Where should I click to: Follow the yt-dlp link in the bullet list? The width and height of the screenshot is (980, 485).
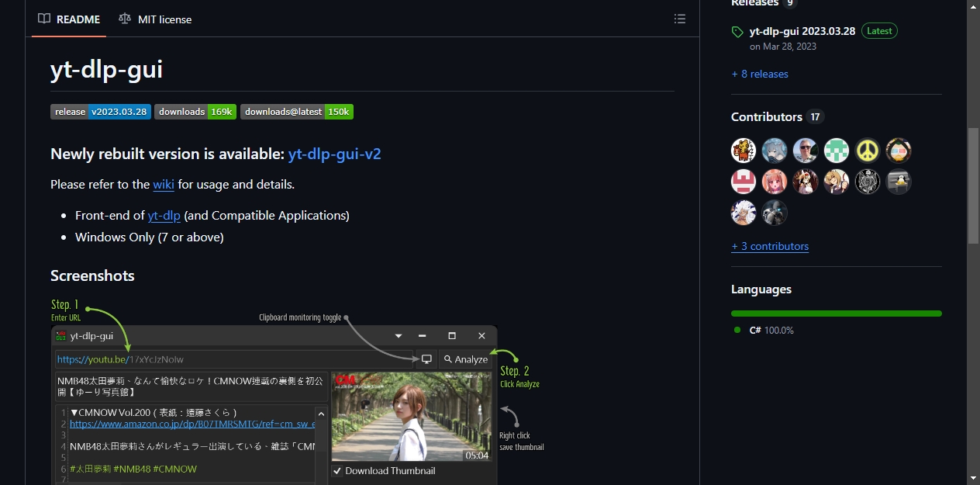pos(164,215)
